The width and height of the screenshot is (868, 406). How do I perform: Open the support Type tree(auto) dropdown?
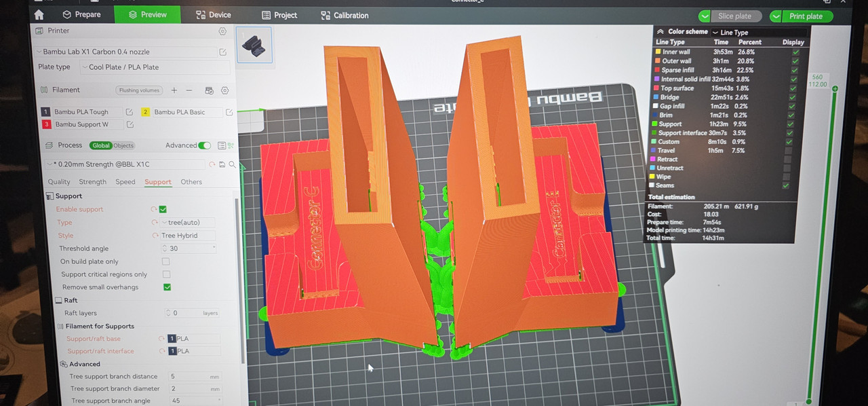tap(188, 222)
